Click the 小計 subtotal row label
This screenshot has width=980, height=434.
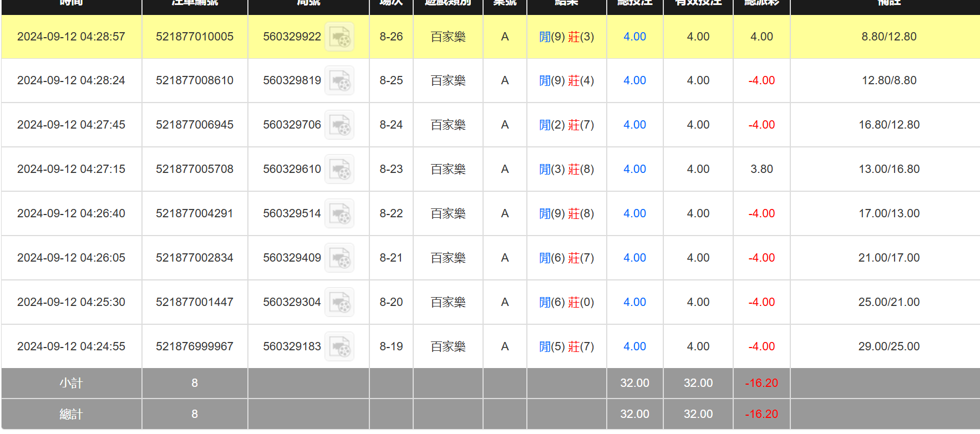[x=71, y=383]
